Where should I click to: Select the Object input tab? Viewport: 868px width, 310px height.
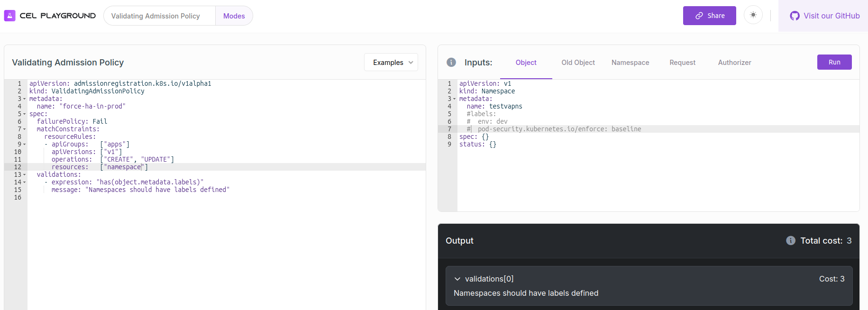pos(526,63)
